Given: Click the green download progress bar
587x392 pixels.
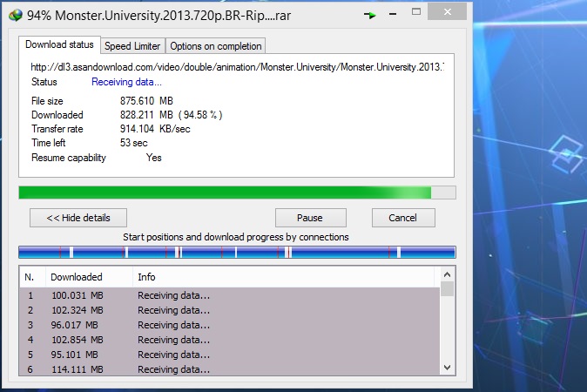Looking at the screenshot, I should 237,193.
